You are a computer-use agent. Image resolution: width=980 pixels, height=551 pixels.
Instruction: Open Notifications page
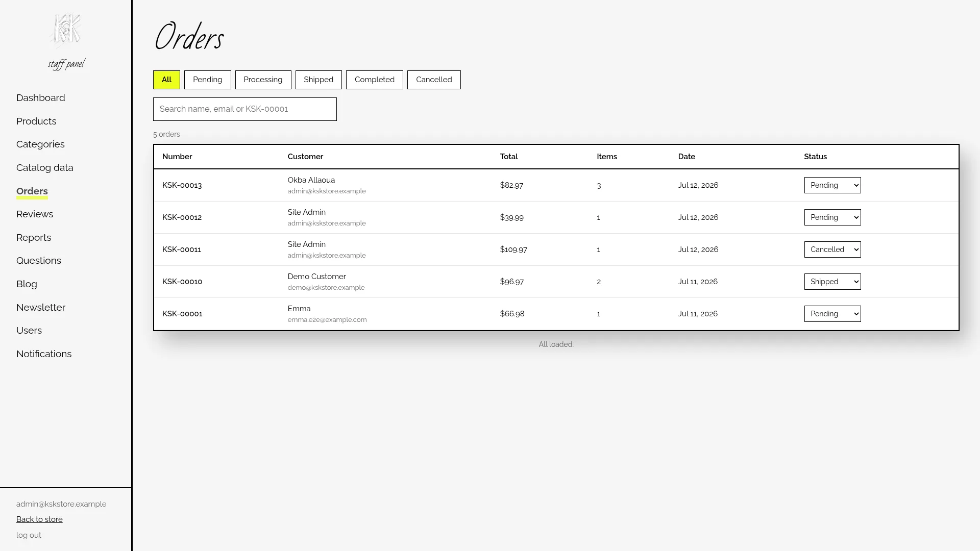(44, 354)
